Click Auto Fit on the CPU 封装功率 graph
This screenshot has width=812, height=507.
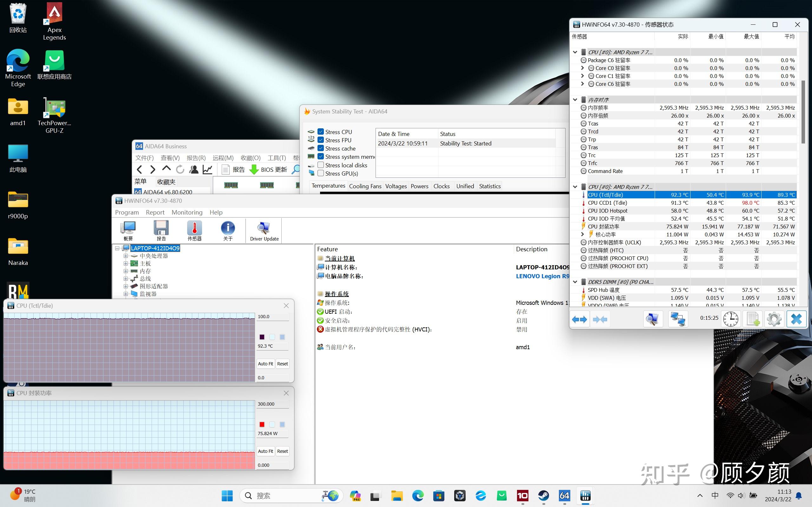click(x=265, y=451)
